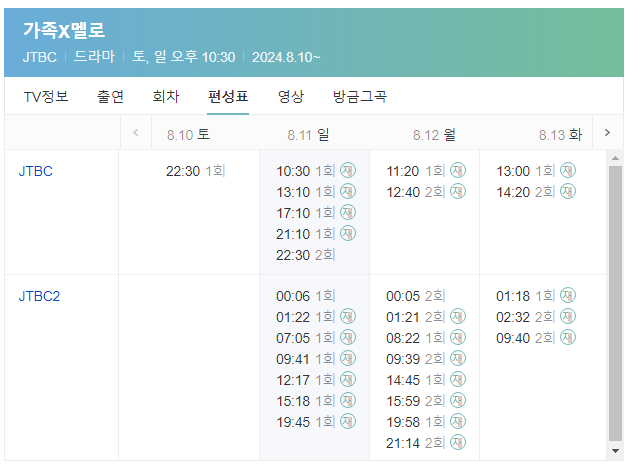
Task: Click the rerun icon beside 14:45 1회
Action: [458, 379]
